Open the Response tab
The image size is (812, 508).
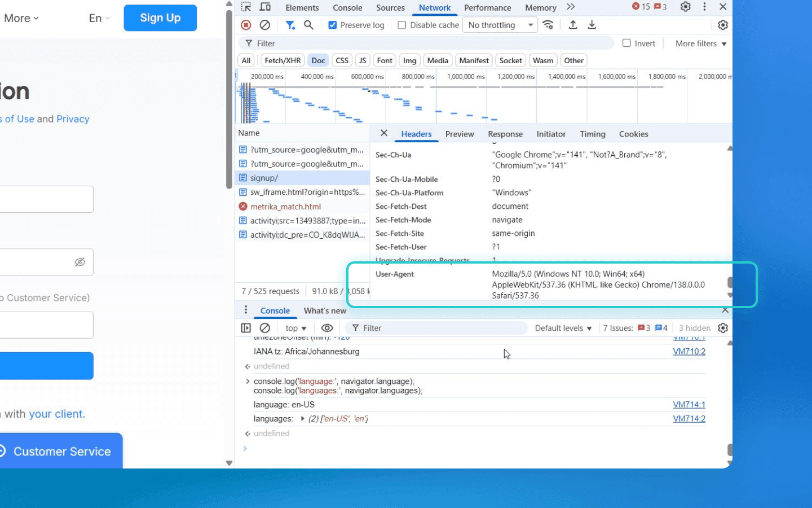coord(505,134)
